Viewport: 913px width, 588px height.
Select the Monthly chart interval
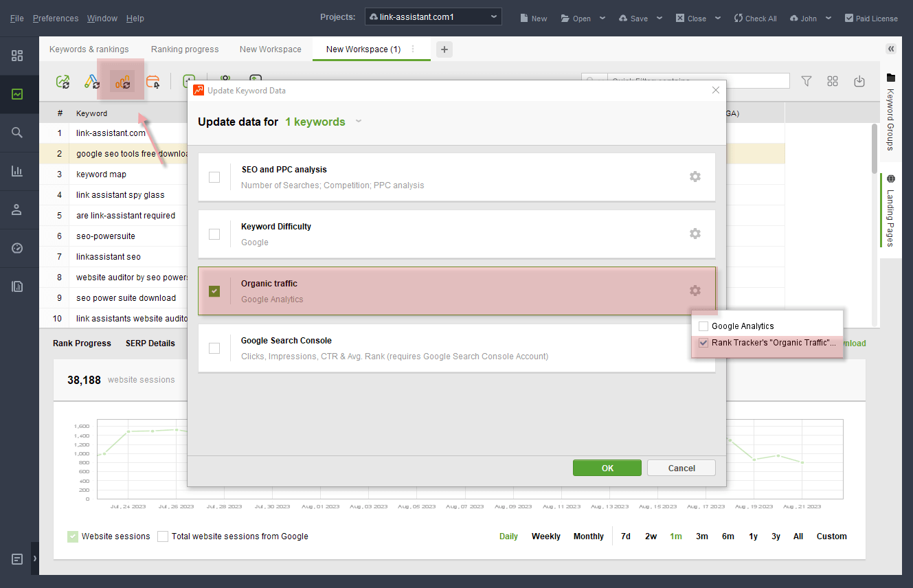click(589, 536)
